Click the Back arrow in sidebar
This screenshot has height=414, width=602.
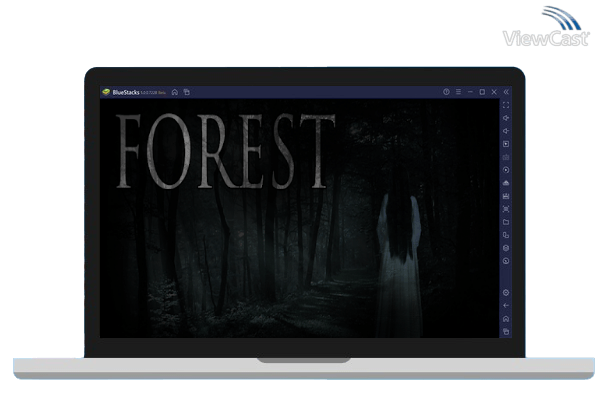(506, 306)
